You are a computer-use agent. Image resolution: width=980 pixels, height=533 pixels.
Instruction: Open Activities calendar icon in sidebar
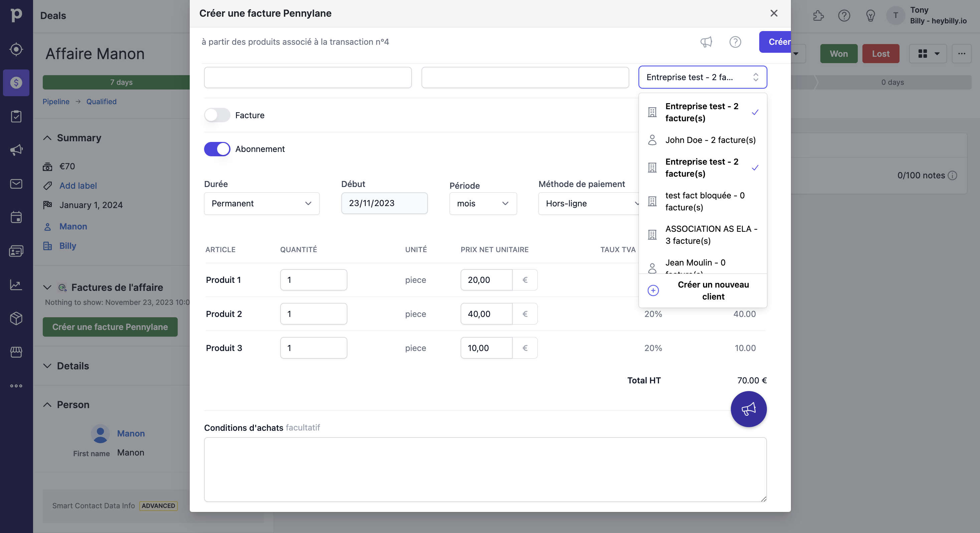[x=16, y=217]
